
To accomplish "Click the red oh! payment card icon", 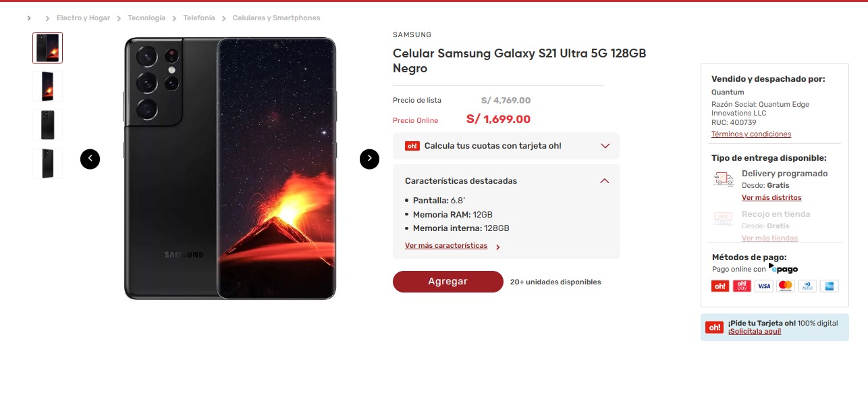I will (720, 286).
